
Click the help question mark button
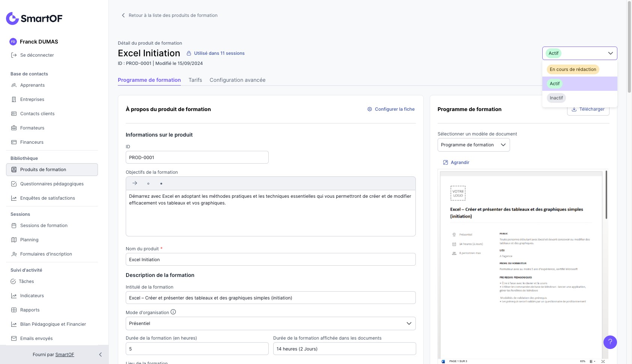coord(610,342)
